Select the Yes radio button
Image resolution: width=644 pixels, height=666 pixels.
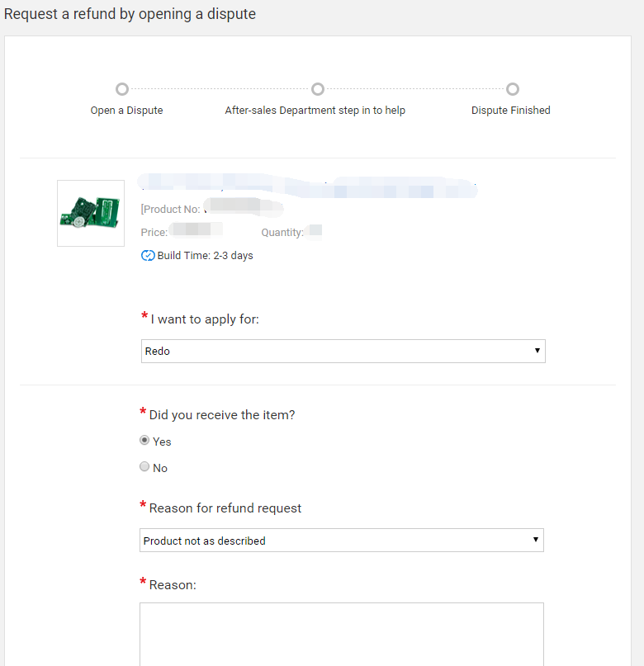144,440
